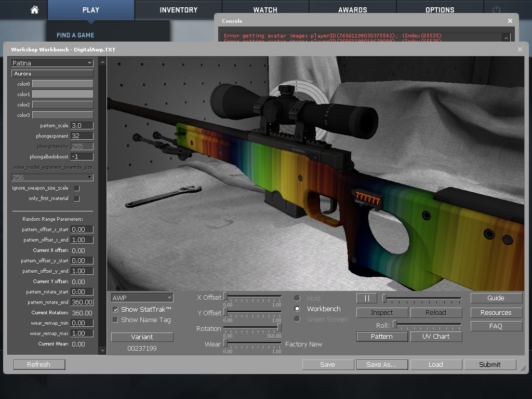Click the phongexponent input field
This screenshot has width=532, height=399.
[x=82, y=136]
